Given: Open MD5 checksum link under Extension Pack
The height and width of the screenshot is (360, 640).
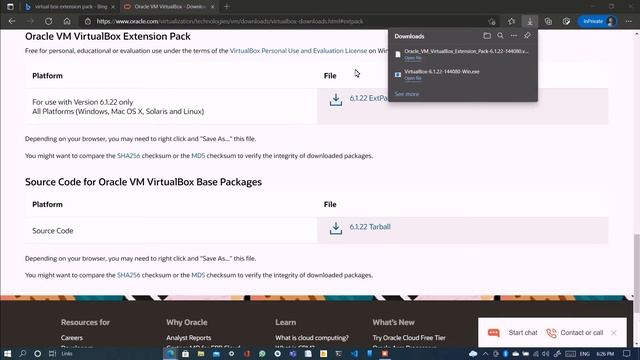Looking at the screenshot, I should pyautogui.click(x=198, y=156).
